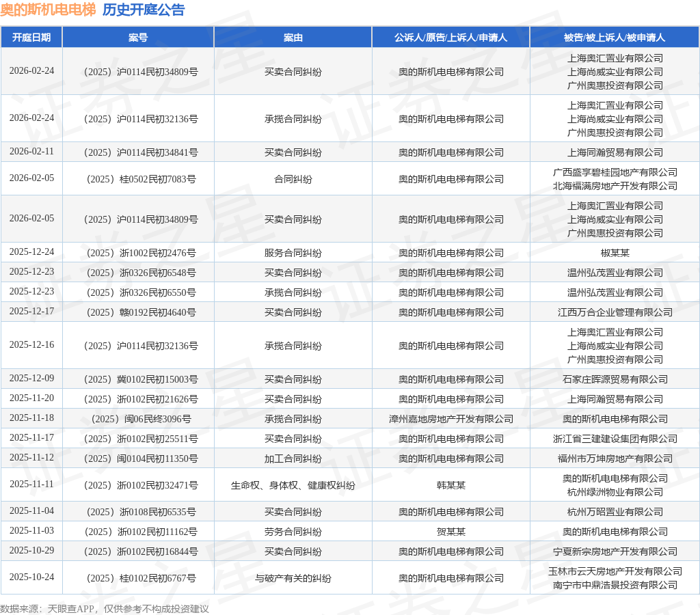Select case number (2025)浙0102民初32471号

point(141,485)
